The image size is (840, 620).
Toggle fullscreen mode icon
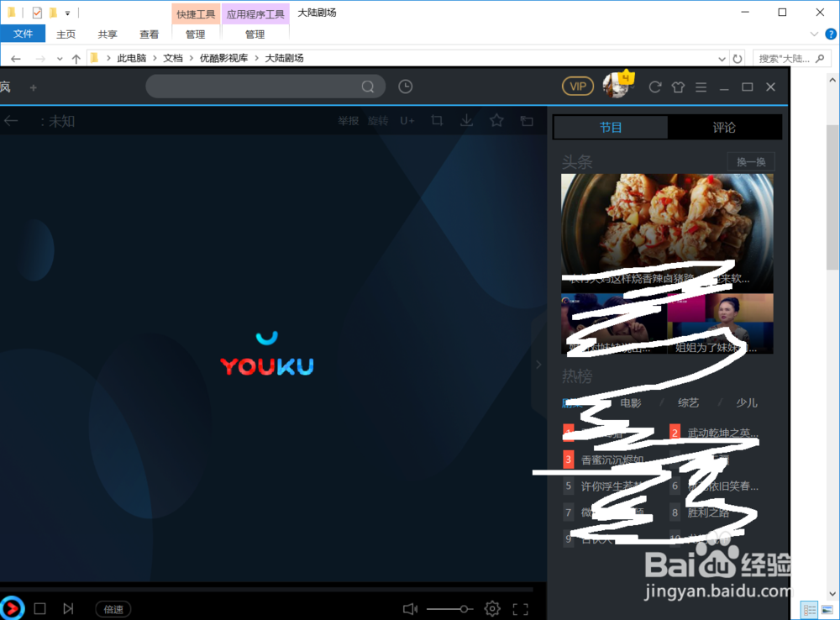coord(520,609)
